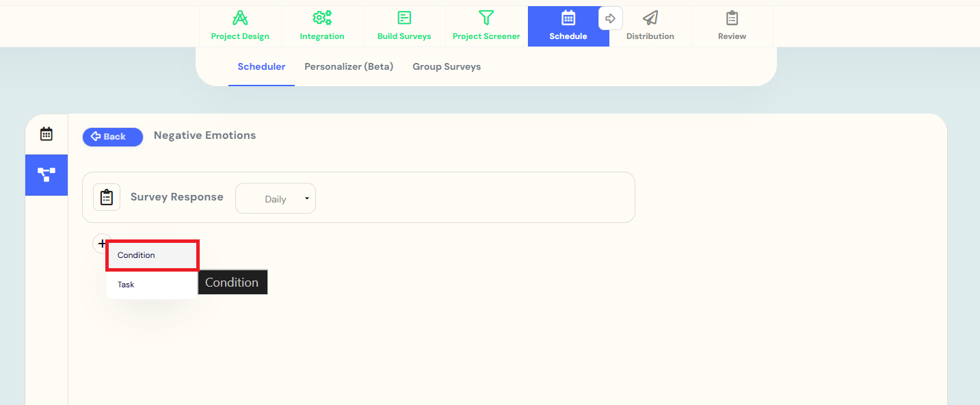Click the next-step arrow beside Schedule
Screen dimensions: 980x405
[611, 18]
